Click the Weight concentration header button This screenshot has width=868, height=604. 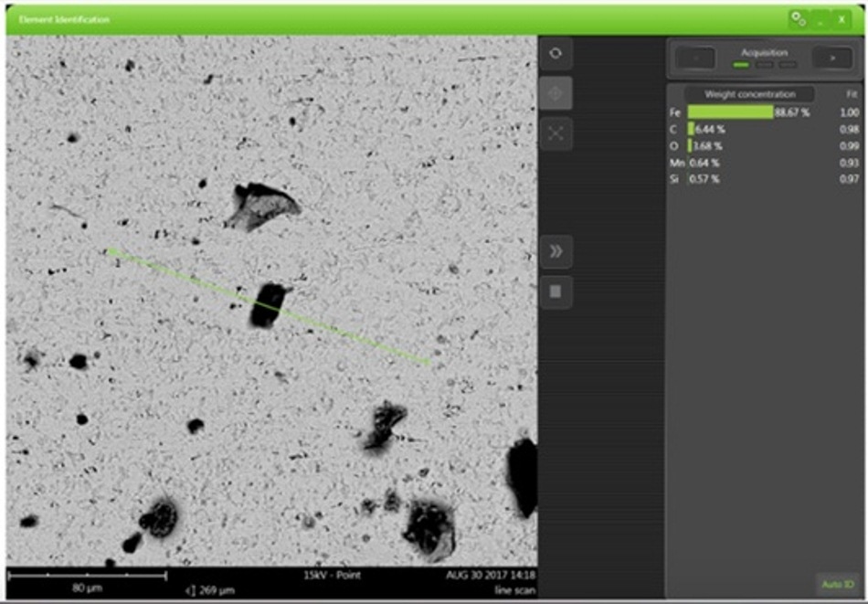click(x=750, y=94)
